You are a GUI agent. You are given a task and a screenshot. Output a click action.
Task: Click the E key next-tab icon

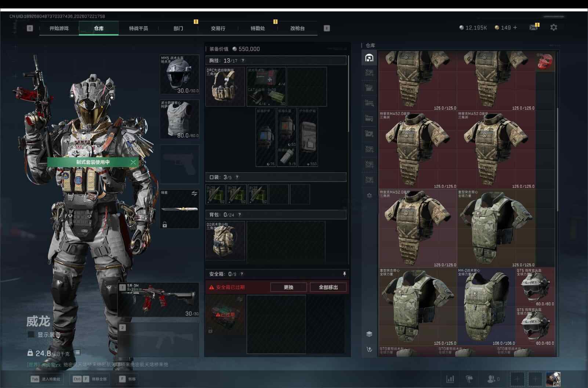click(x=327, y=28)
